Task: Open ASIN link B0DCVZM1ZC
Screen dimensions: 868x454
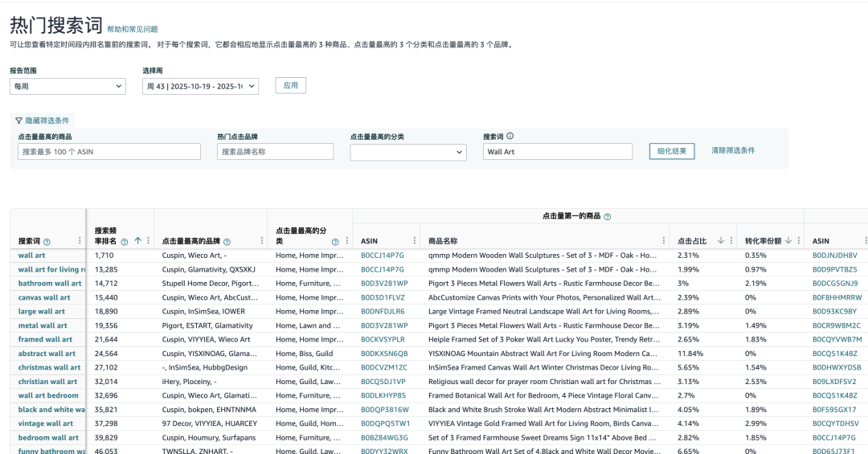Action: (383, 367)
